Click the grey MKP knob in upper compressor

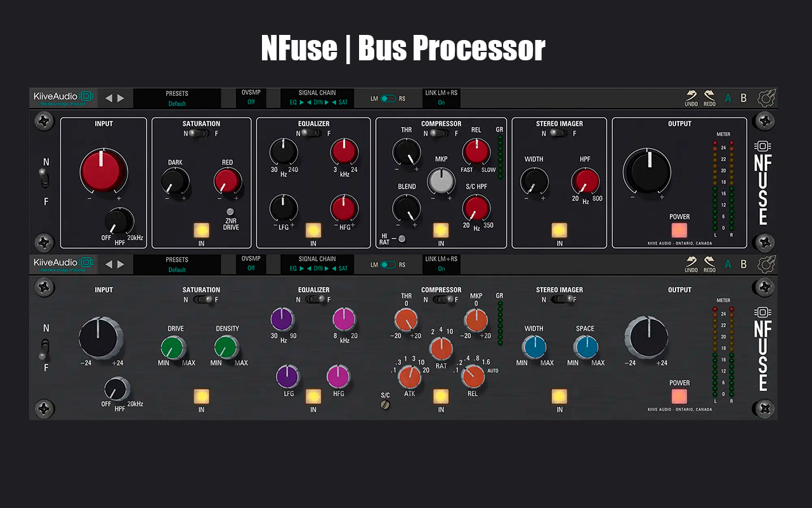tap(442, 181)
